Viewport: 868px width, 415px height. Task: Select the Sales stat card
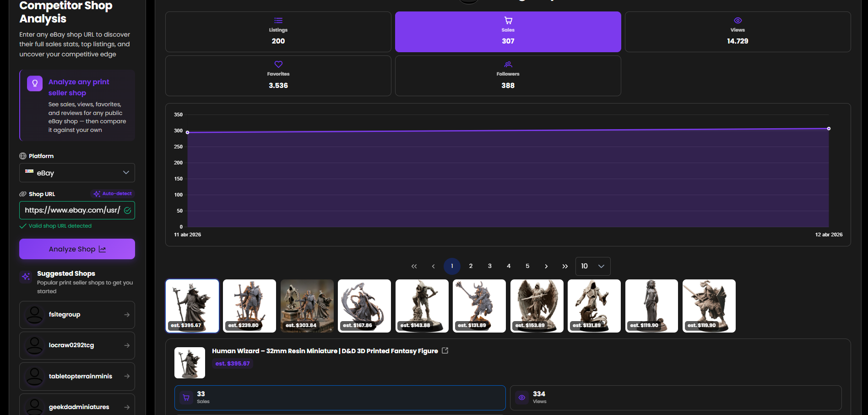tap(508, 32)
